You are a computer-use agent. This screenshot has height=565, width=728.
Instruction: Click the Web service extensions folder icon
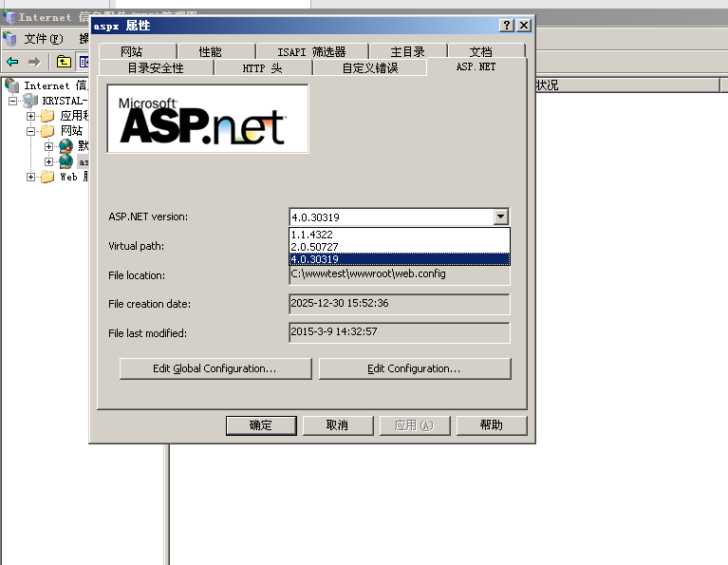[x=47, y=177]
